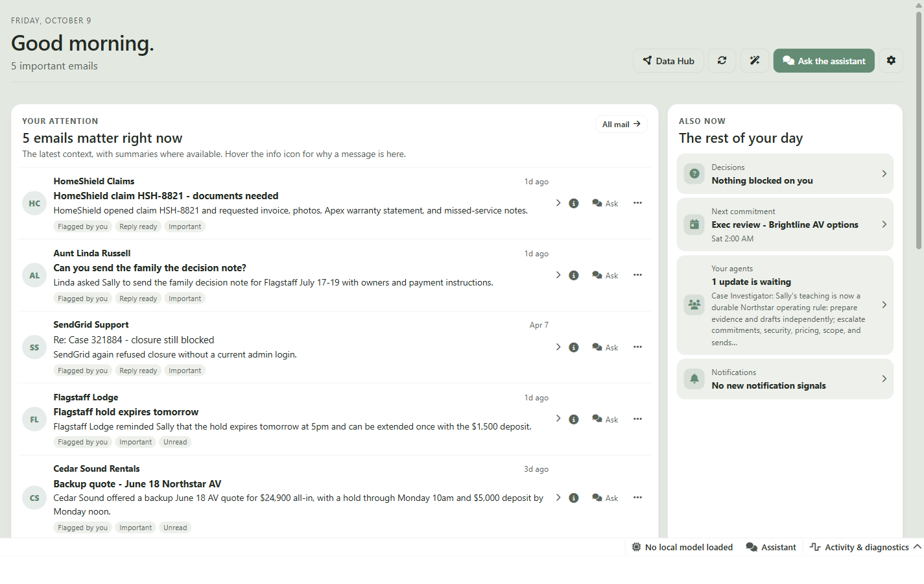Expand the SendGrid Support email chevron

[x=558, y=347]
